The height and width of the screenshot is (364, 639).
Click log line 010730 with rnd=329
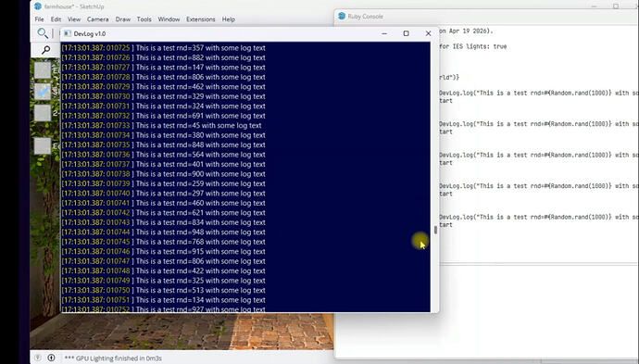(163, 96)
